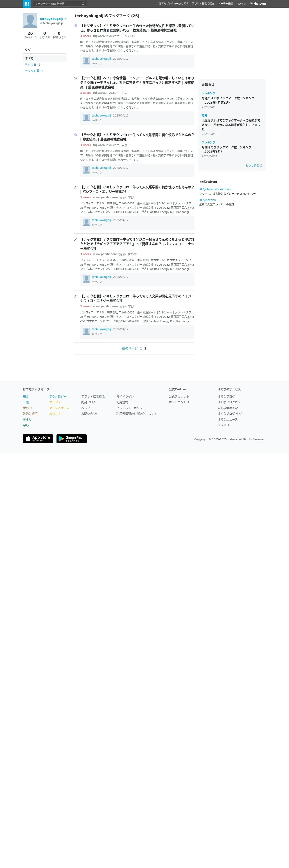Click 3 users on the first entry

[x=86, y=36]
